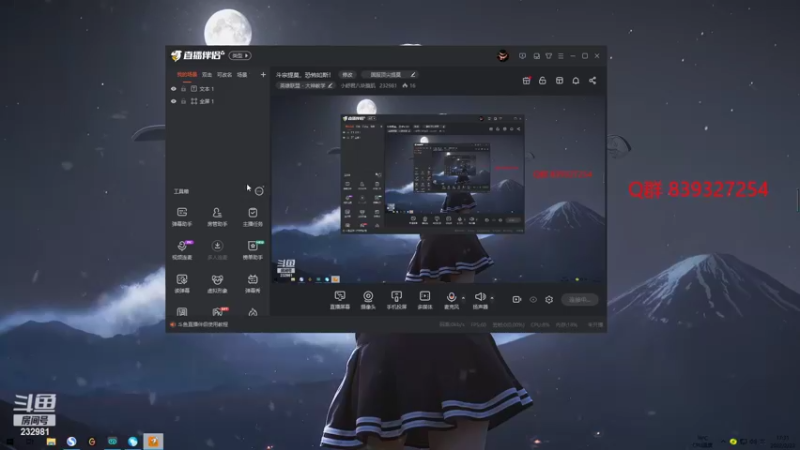Open the 房管助手 room manager tool
The image size is (800, 450).
[x=217, y=216]
